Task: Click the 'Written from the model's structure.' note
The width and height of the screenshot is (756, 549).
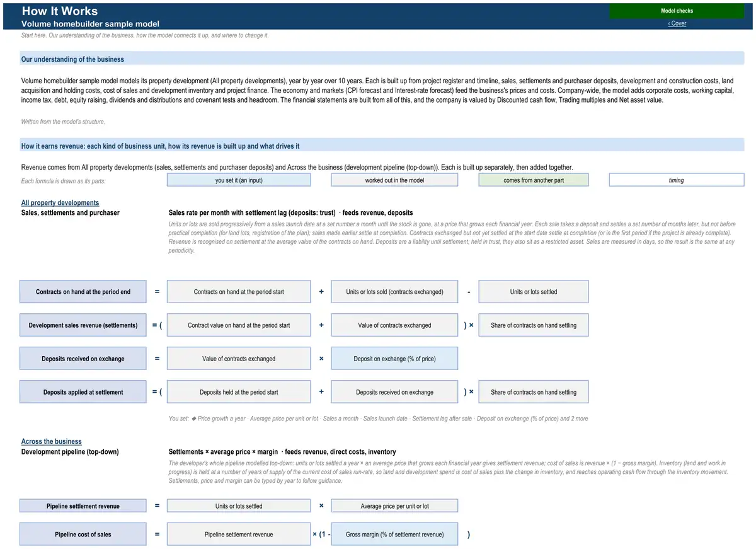Action: [x=63, y=122]
